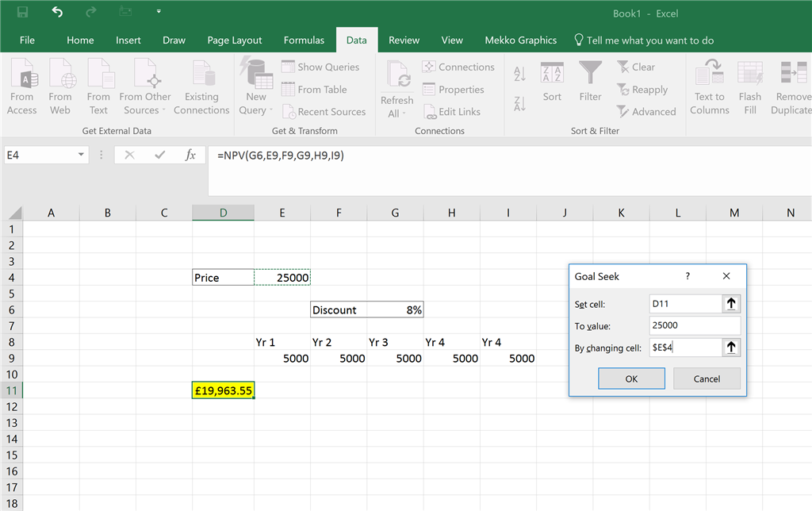
Task: Click the Save icon in quick access toolbar
Action: click(22, 12)
